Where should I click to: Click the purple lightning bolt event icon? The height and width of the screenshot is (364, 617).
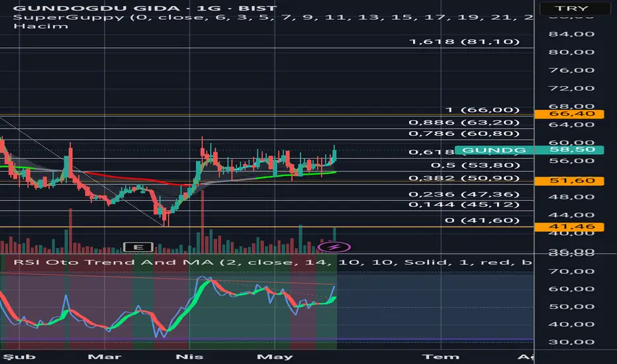tap(334, 247)
